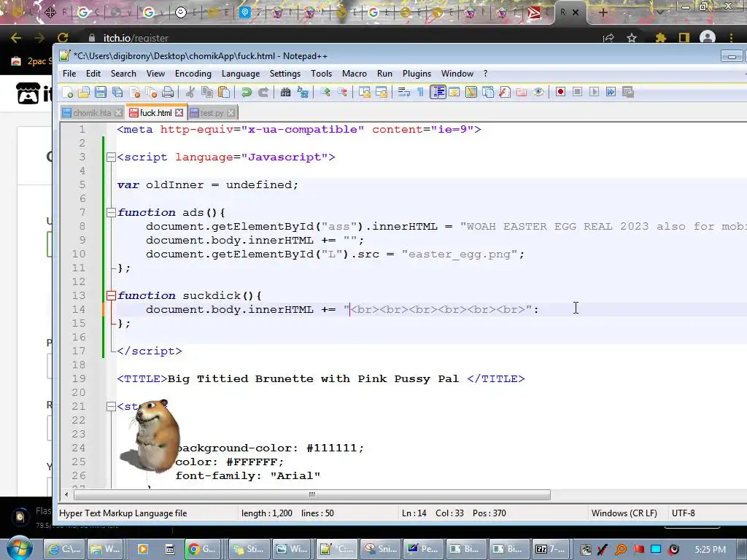The image size is (747, 560).
Task: Start macro recording with red dot
Action: pos(561,92)
